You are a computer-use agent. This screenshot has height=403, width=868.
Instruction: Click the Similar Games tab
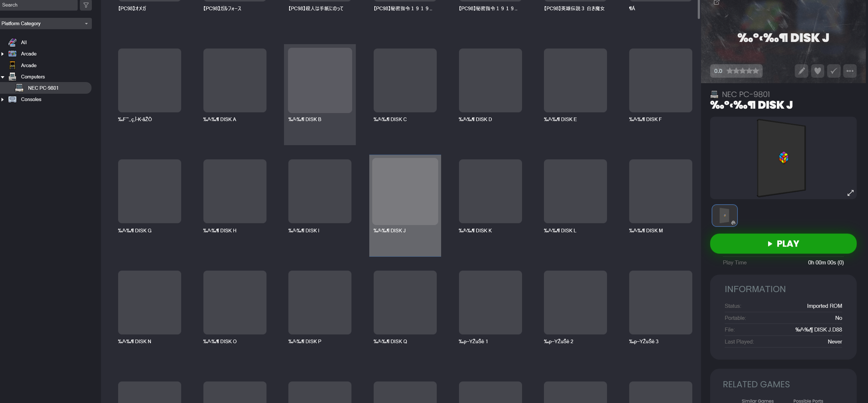coord(757,400)
